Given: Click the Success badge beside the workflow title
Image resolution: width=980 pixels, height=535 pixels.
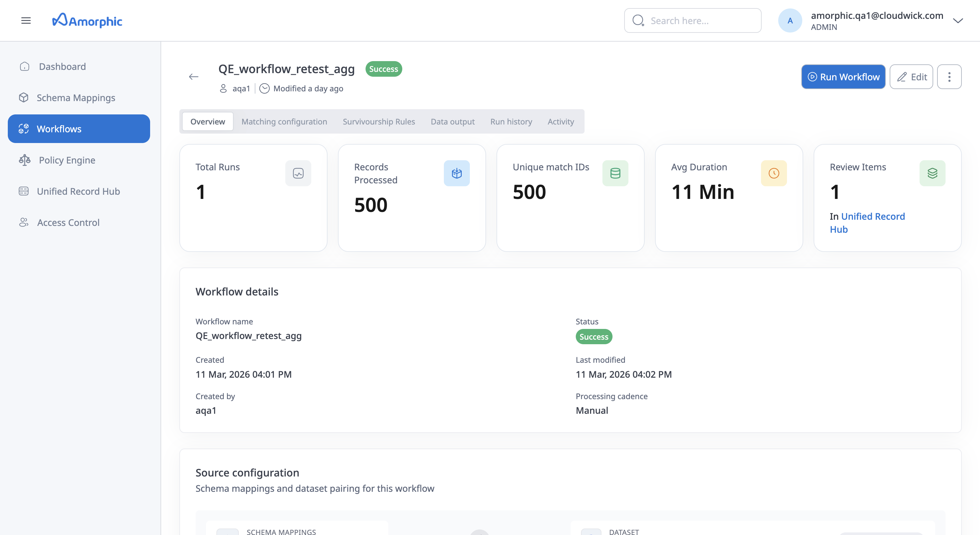Looking at the screenshot, I should point(383,69).
